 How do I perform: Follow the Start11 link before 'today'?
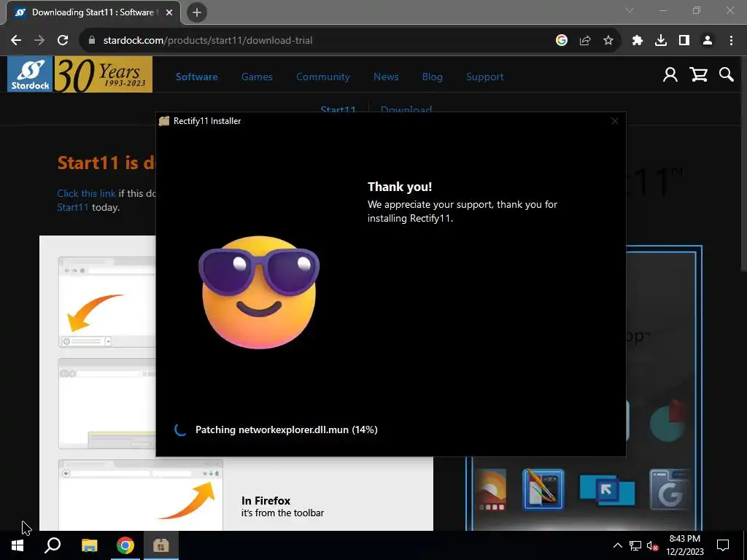(73, 207)
